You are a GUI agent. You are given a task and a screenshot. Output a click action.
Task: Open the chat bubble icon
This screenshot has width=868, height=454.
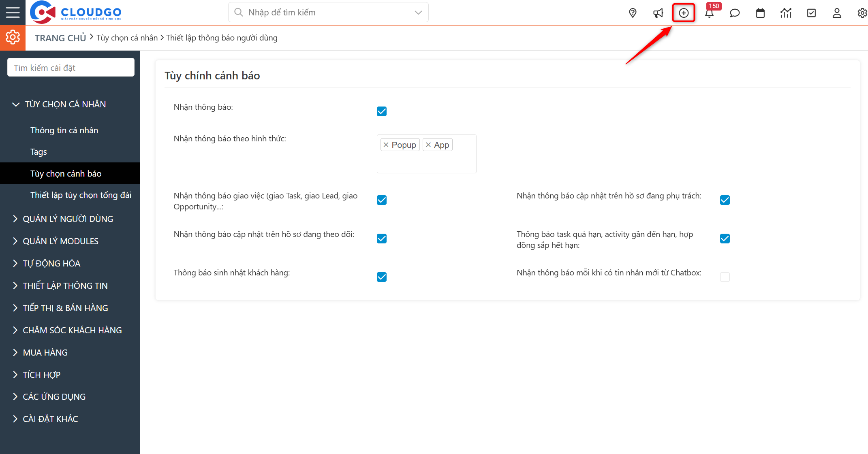pyautogui.click(x=735, y=13)
